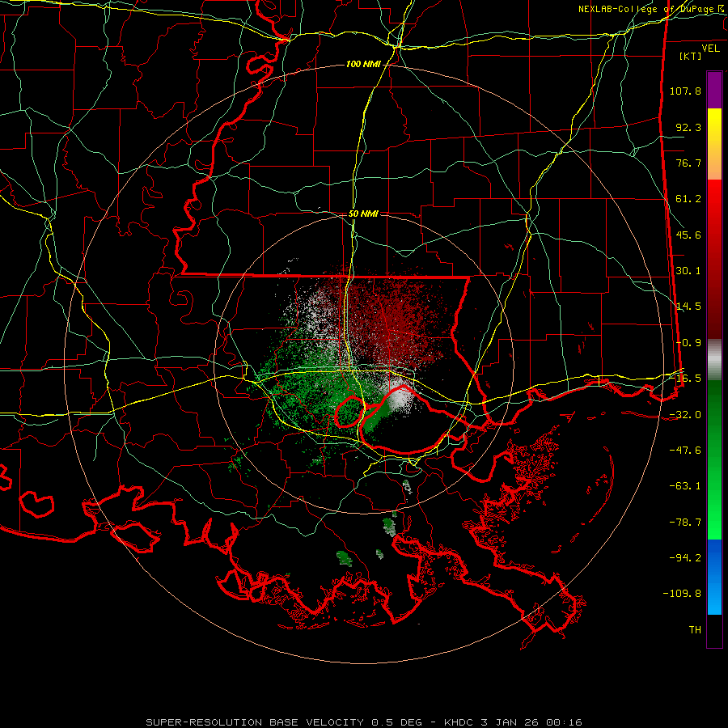Select the 14.5 velocity scale value
This screenshot has width=728, height=728.
coord(688,307)
